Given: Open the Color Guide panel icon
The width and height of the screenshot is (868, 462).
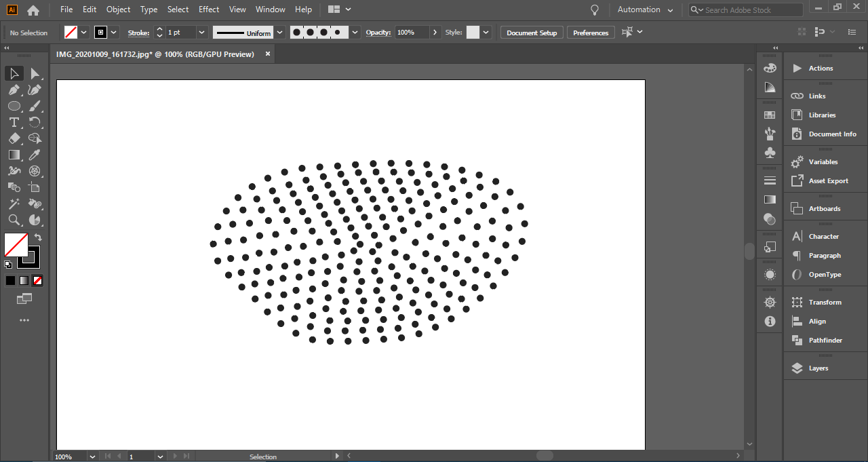Looking at the screenshot, I should tap(770, 87).
